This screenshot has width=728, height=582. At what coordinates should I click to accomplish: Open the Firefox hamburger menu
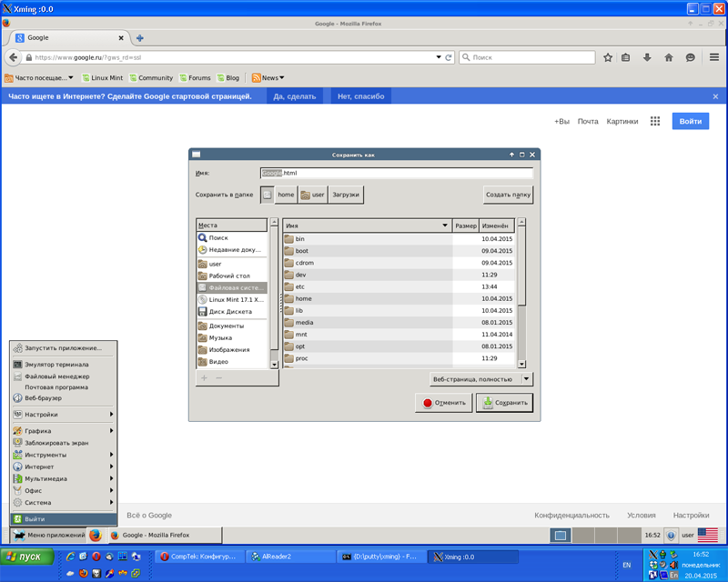pyautogui.click(x=714, y=57)
